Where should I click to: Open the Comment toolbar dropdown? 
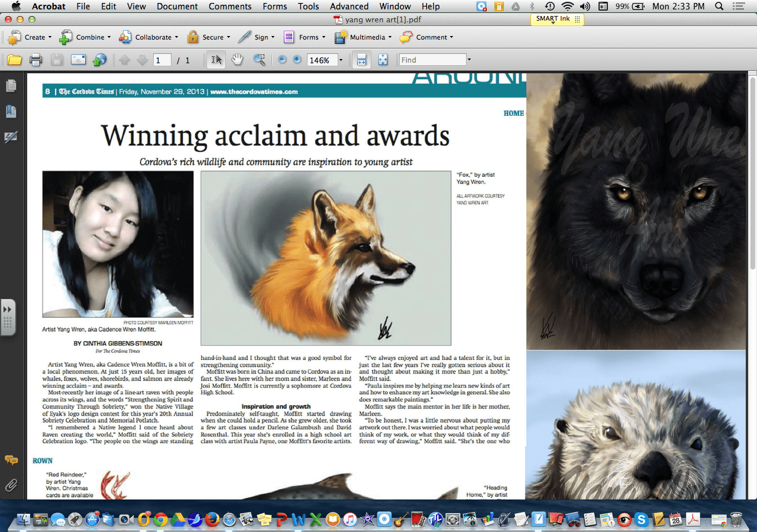click(x=426, y=37)
